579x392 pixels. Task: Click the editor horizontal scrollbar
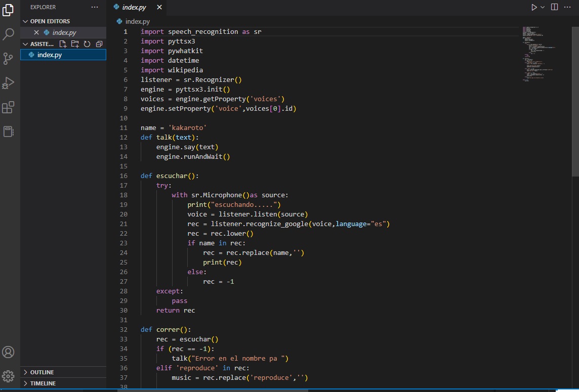tap(213, 390)
